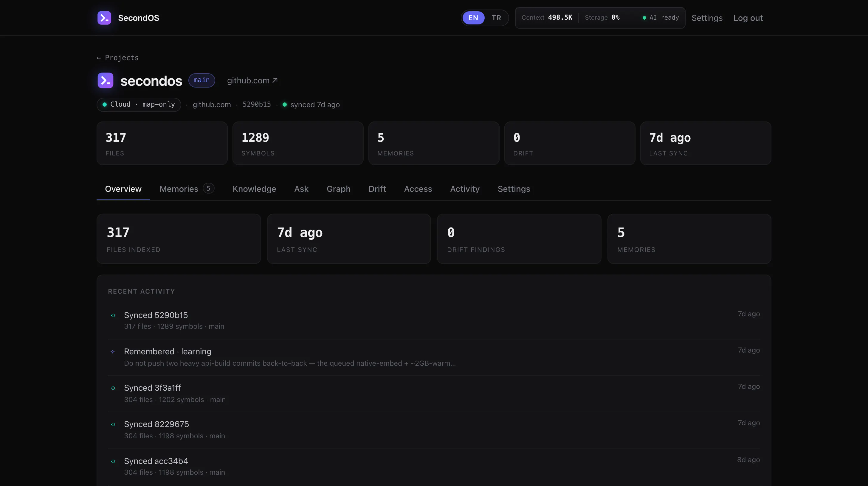Screen dimensions: 868x486
Task: Click the Cloud · map-only badge
Action: 139,105
